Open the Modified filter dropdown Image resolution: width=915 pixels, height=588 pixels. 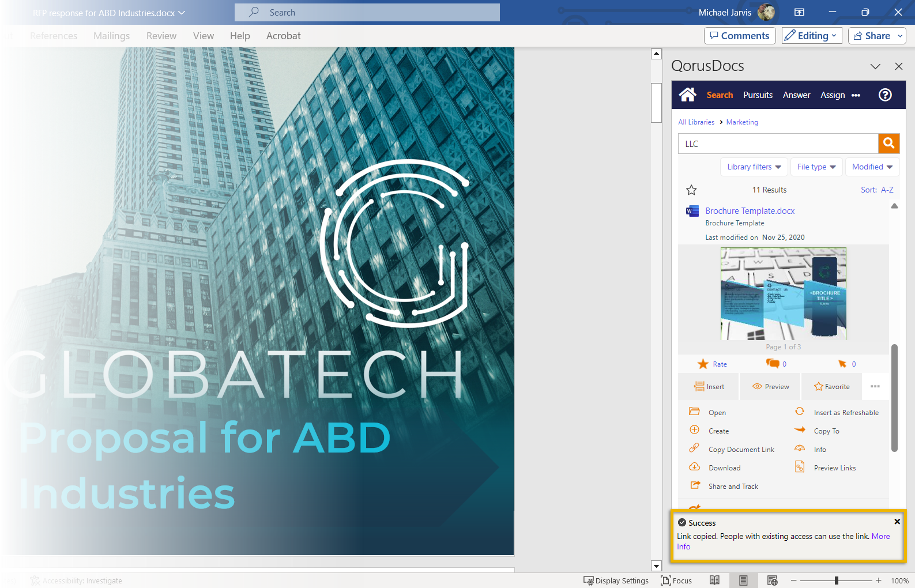tap(872, 167)
